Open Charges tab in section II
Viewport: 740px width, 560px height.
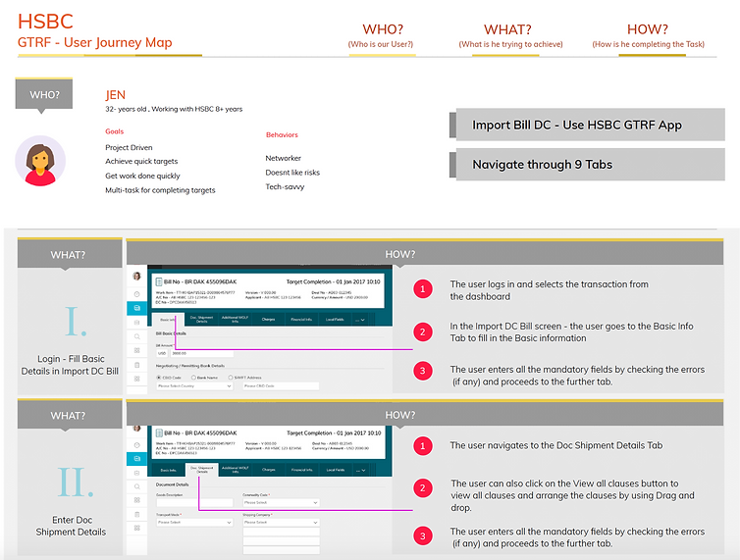click(269, 470)
